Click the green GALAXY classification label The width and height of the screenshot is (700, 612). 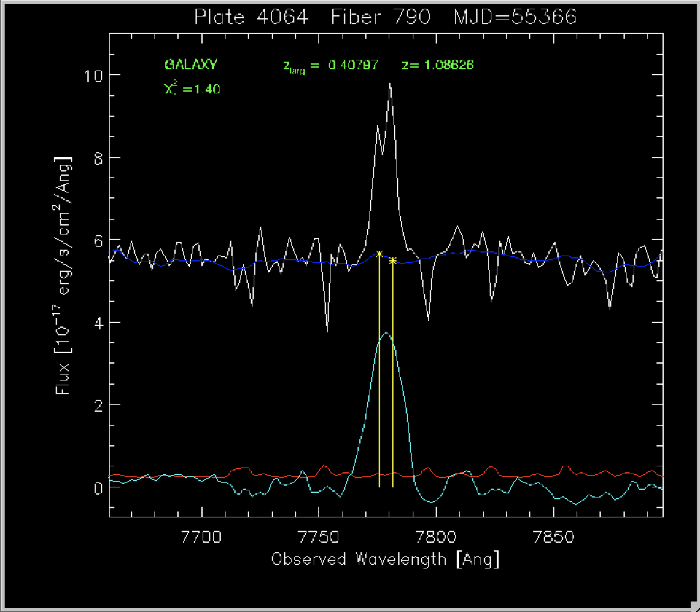pyautogui.click(x=190, y=65)
